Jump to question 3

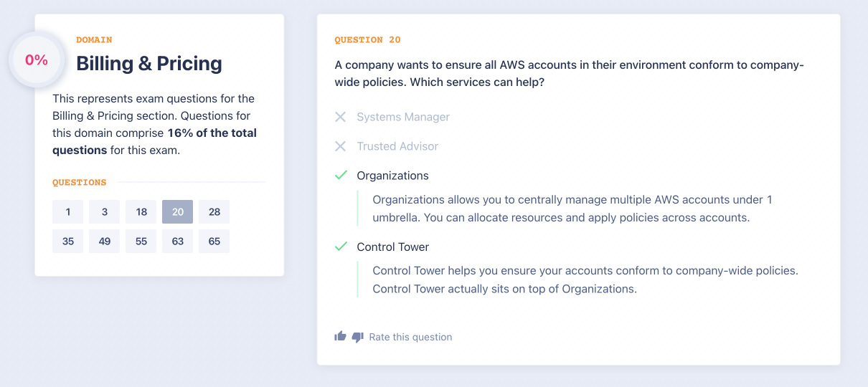click(105, 212)
